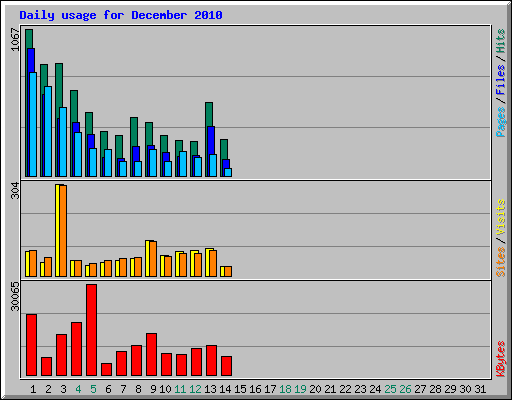Click the blue 'Files' legend label
Viewport: 512px width, 400px height.
coord(500,80)
